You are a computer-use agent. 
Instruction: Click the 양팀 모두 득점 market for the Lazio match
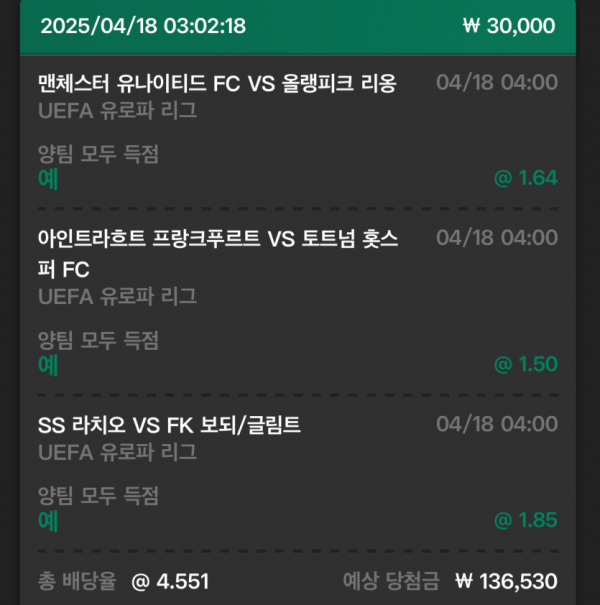pyautogui.click(x=98, y=496)
